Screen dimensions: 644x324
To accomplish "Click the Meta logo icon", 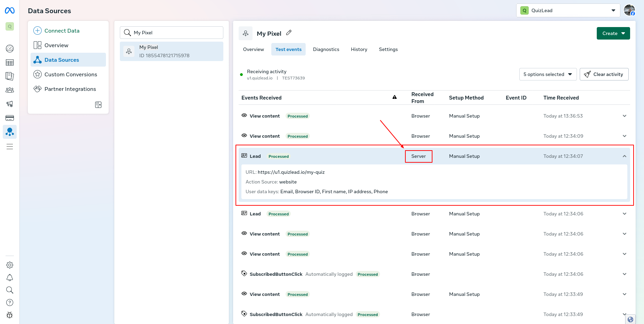I will (x=10, y=11).
